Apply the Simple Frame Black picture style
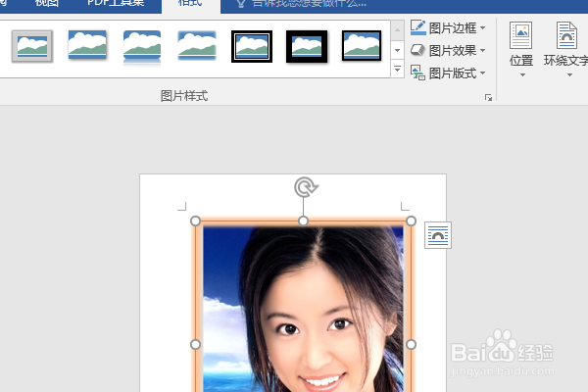The width and height of the screenshot is (588, 392). tap(362, 46)
